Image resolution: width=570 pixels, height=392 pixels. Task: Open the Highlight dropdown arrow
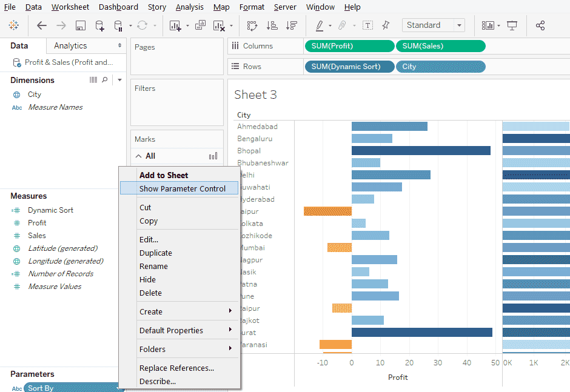[x=330, y=26]
